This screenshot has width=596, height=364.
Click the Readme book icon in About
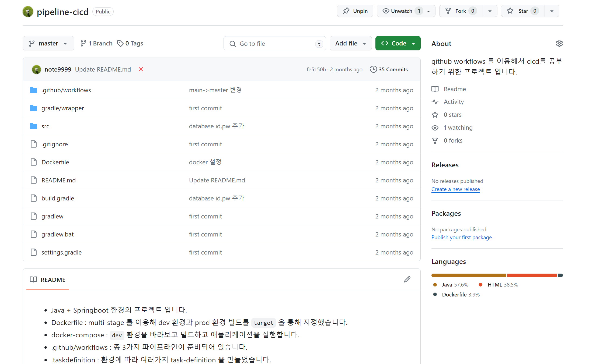point(435,89)
